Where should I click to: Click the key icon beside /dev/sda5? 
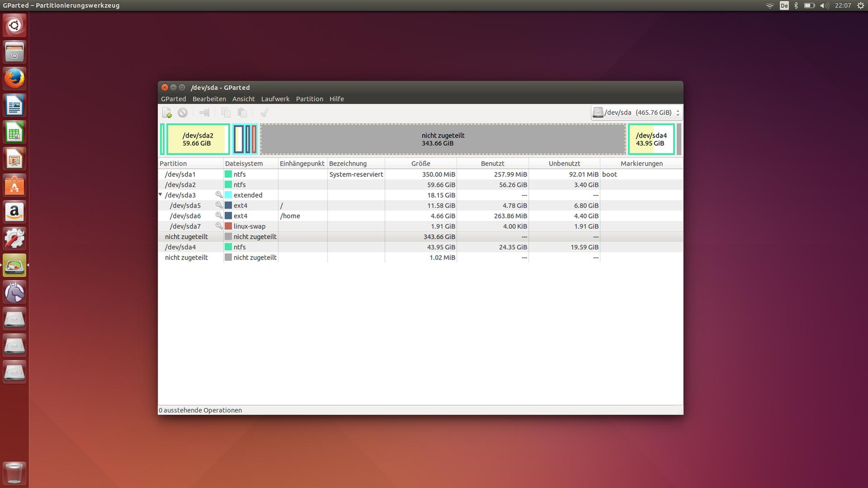click(219, 205)
